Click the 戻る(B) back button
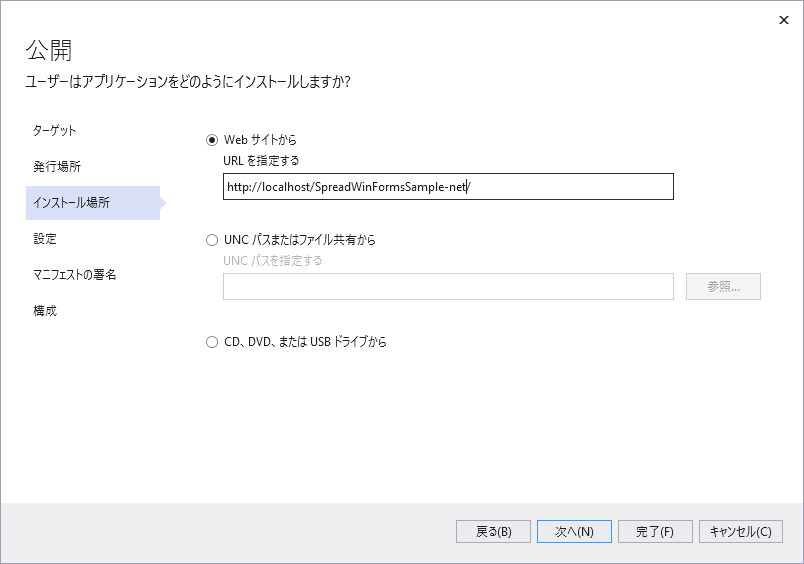The width and height of the screenshot is (804, 564). point(493,532)
